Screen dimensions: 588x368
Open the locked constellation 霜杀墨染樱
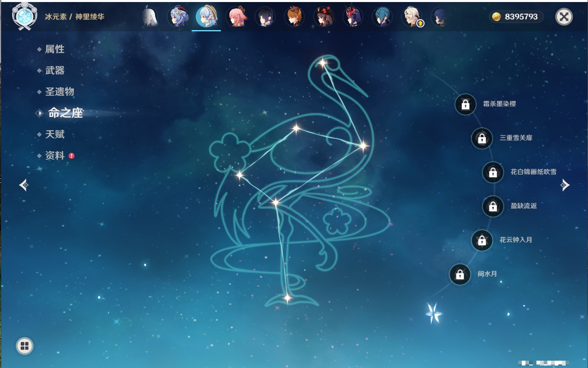[465, 105]
